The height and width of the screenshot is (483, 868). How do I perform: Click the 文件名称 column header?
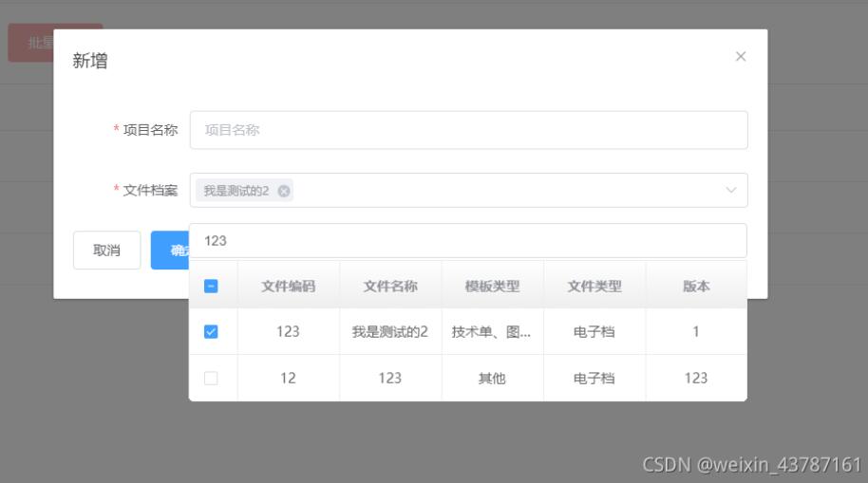[x=390, y=287]
